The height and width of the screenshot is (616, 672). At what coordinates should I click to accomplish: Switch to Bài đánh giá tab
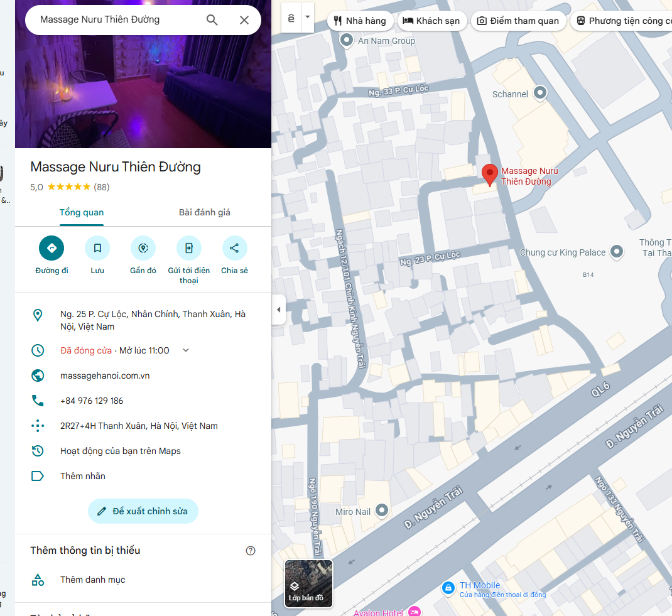[205, 212]
